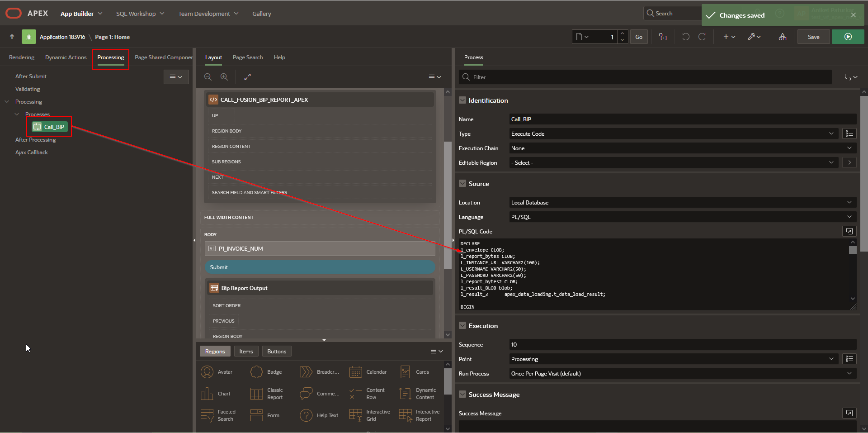868x433 pixels.
Task: Open the Go to Group arrow menu
Action: [851, 77]
